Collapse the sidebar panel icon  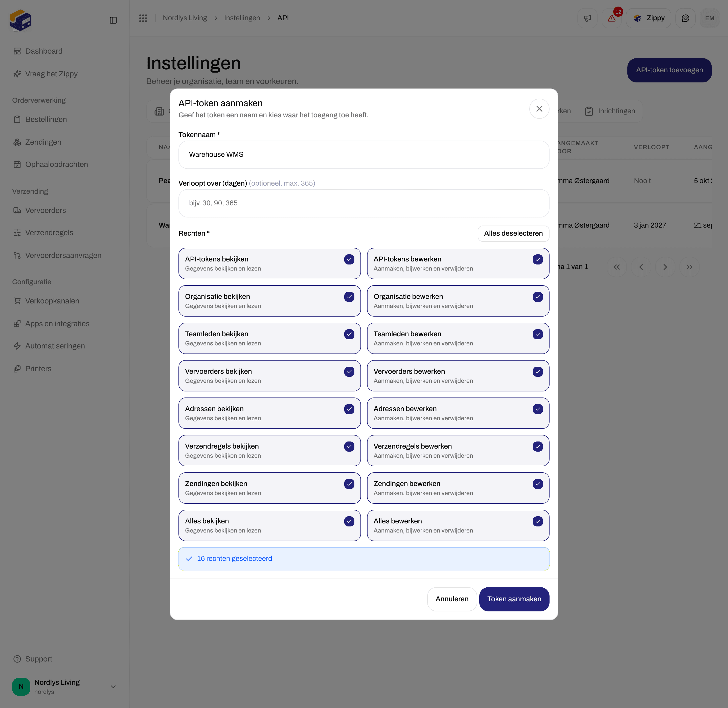(x=113, y=20)
